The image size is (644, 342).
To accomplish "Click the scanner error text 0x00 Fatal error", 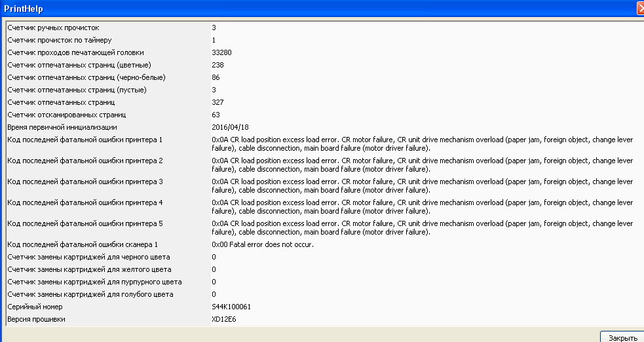I will [263, 244].
